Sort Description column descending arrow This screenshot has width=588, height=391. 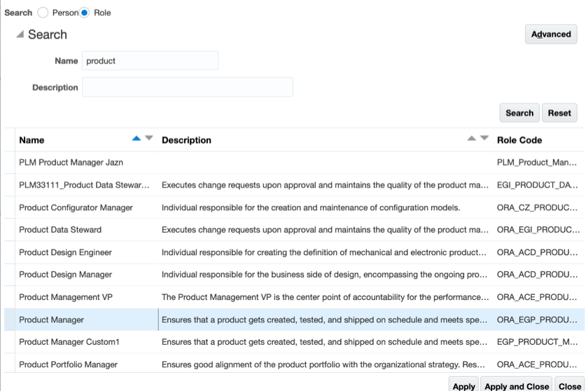pos(484,139)
